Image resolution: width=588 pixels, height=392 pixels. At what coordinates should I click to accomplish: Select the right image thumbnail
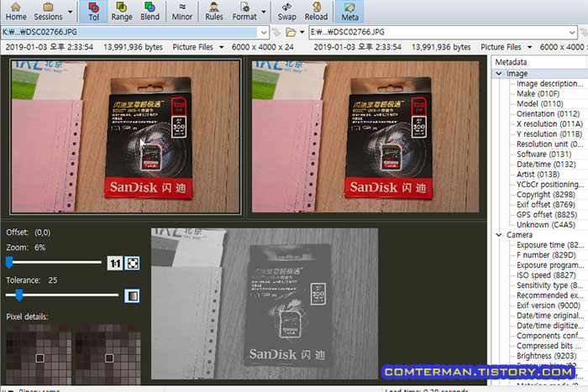tap(365, 137)
